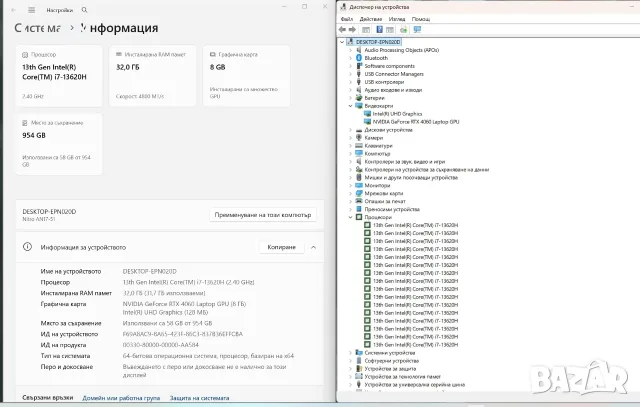640x407 pixels.
Task: Select Контролери на устройства за съхраняване на данни
Action: point(427,169)
